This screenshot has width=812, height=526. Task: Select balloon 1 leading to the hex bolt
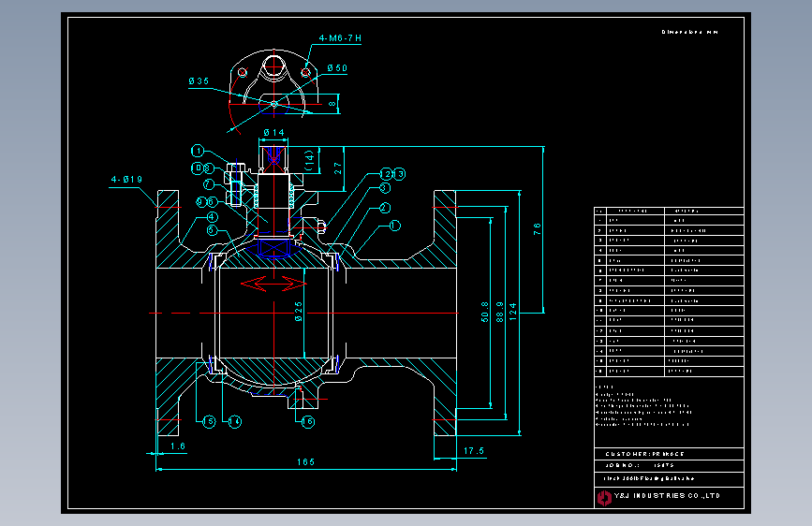coord(198,151)
